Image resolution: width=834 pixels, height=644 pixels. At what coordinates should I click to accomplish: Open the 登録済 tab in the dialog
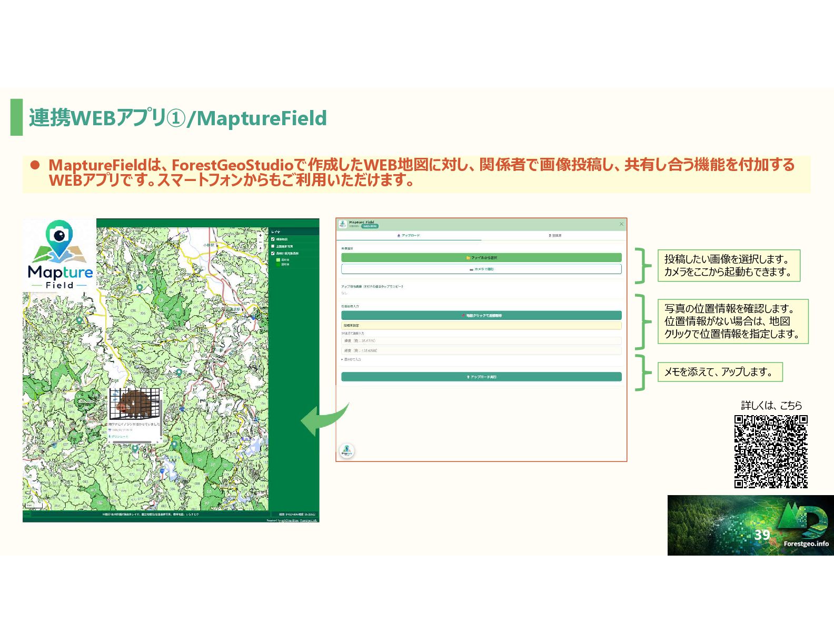click(554, 236)
